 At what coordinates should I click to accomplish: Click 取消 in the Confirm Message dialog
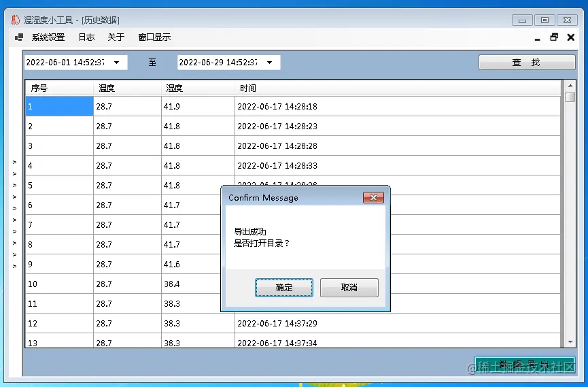click(349, 288)
